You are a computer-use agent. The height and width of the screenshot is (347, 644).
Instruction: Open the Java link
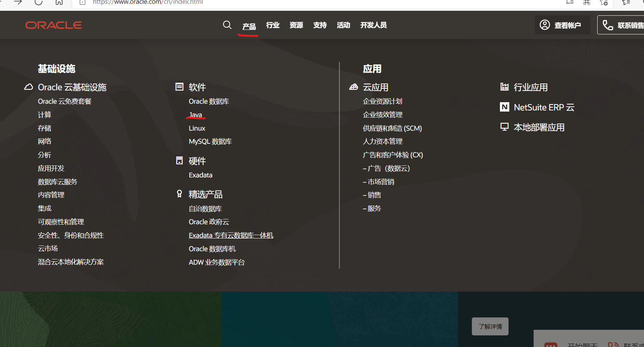(195, 115)
